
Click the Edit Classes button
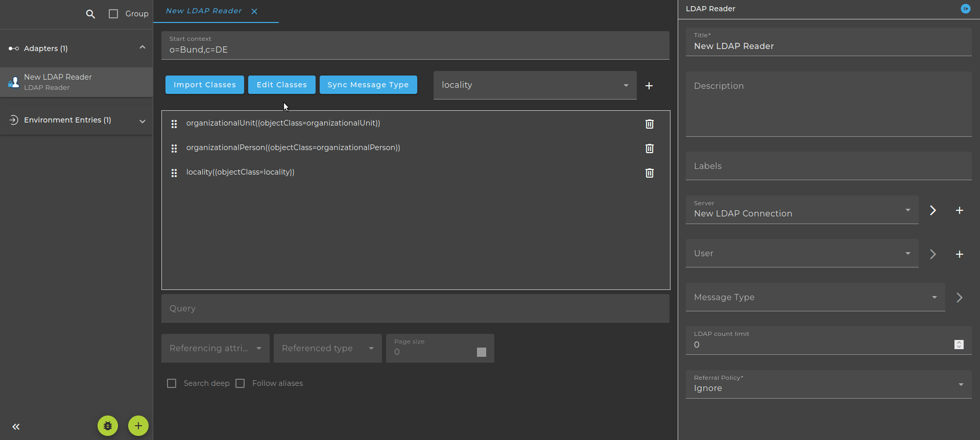tap(282, 85)
